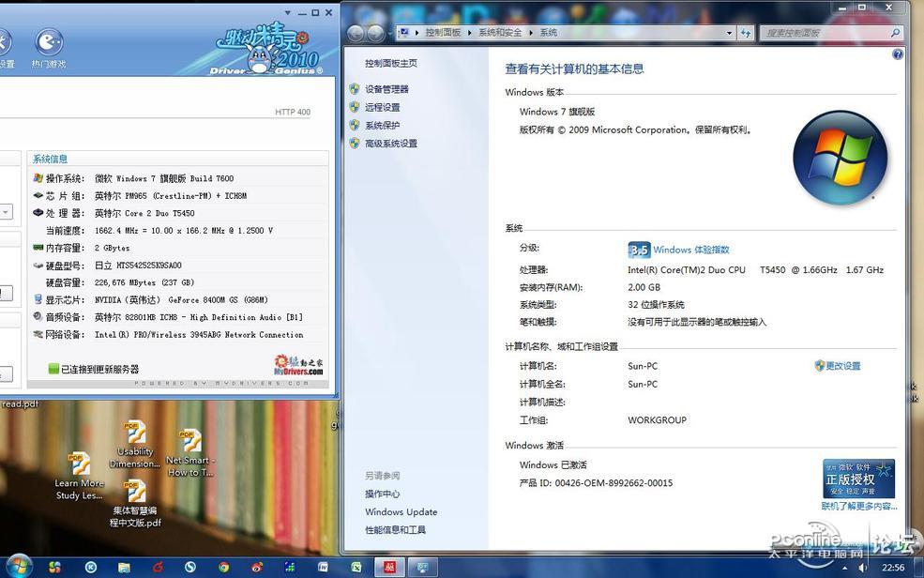This screenshot has height=578, width=924.
Task: Click the product ID 00426-OEM-8992662-00015
Action: click(x=613, y=483)
